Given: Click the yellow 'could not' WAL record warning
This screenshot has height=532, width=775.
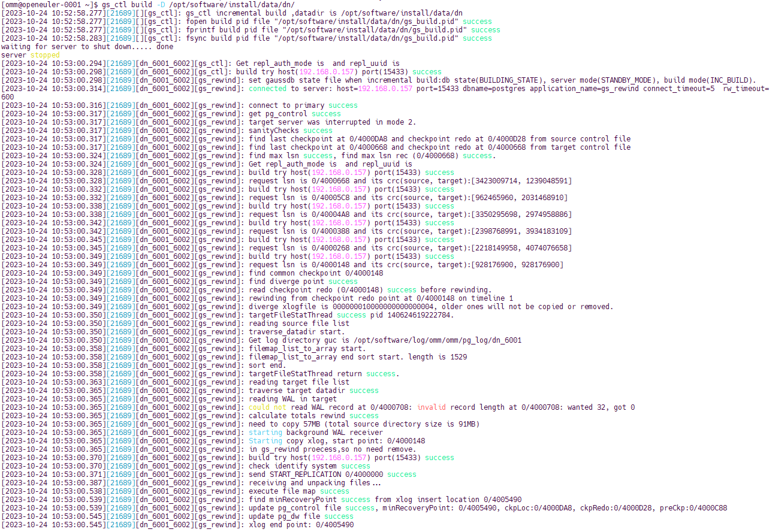Looking at the screenshot, I should pos(267,407).
